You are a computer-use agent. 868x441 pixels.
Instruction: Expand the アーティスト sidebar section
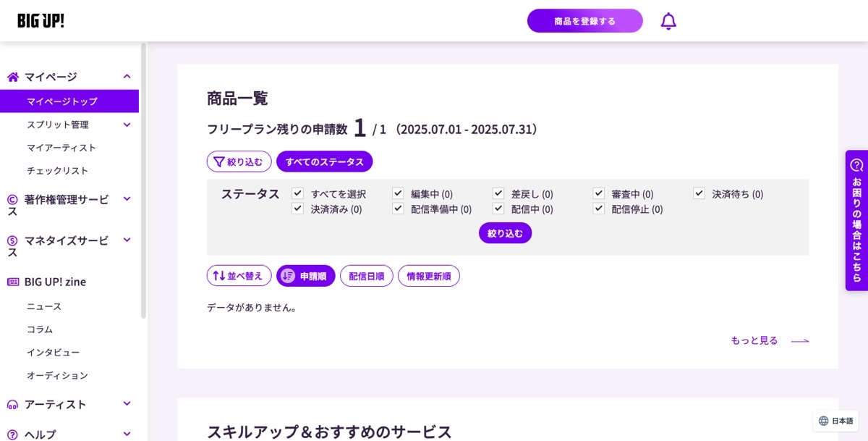[127, 403]
